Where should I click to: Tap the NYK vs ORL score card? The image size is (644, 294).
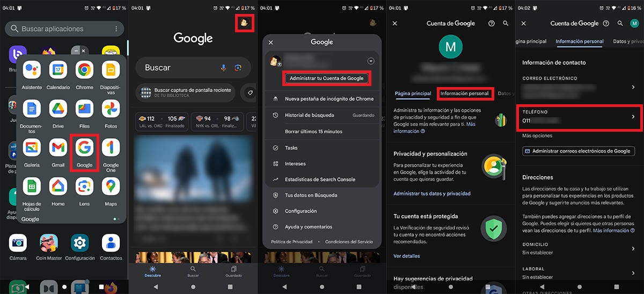click(x=218, y=121)
